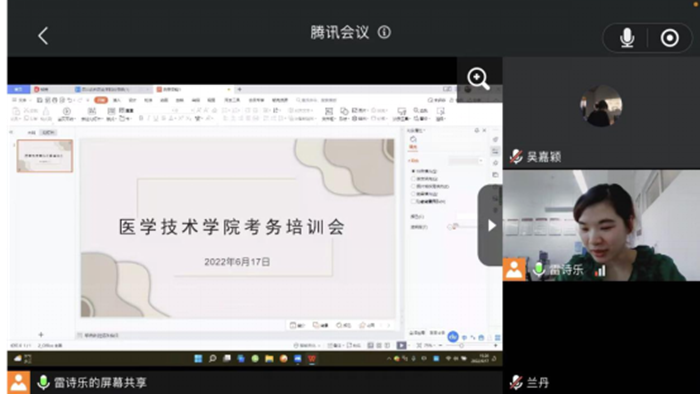This screenshot has width=700, height=394.
Task: Select 兰丹 muted microphone icon
Action: [516, 382]
